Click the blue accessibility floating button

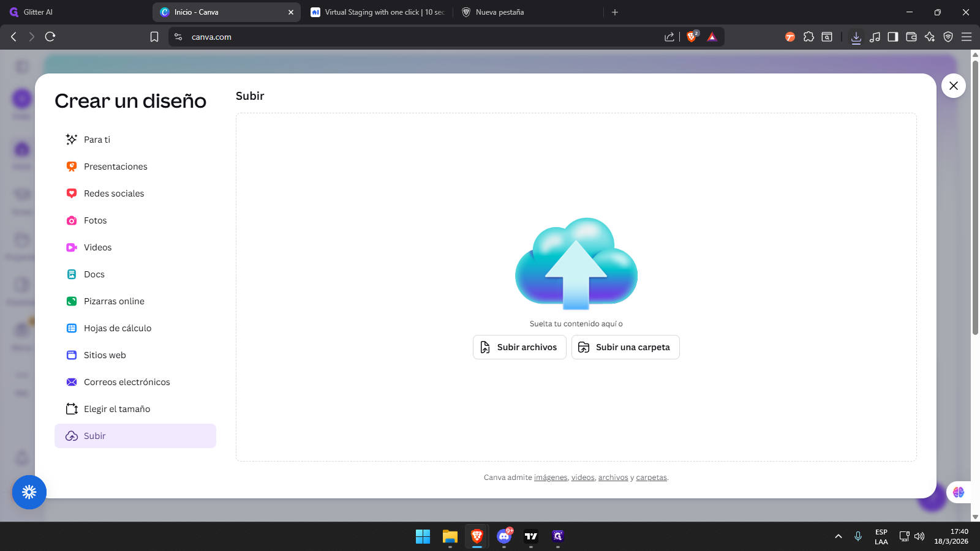pos(29,492)
